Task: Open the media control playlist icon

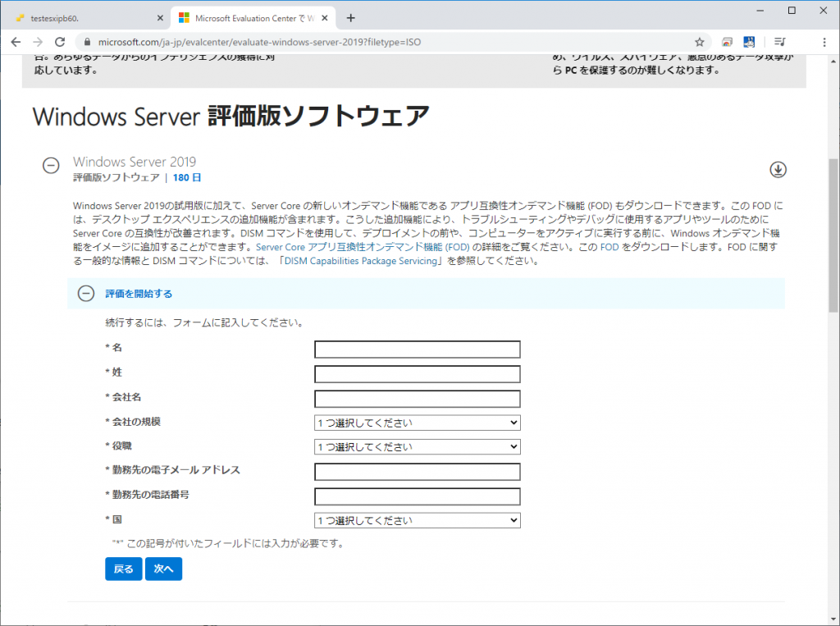Action: [x=780, y=42]
